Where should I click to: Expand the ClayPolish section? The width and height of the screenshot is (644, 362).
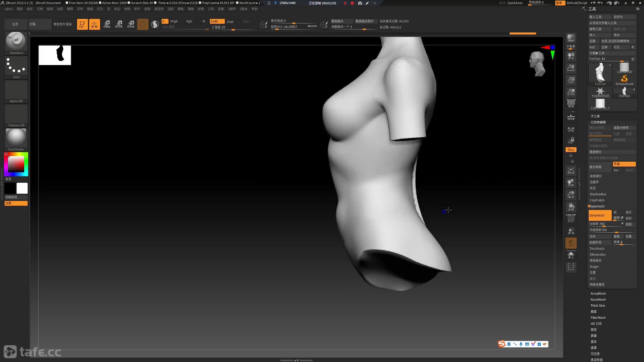[597, 200]
